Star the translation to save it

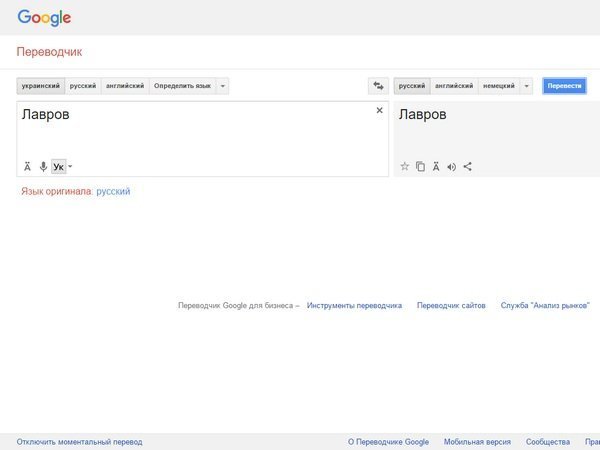click(x=405, y=166)
